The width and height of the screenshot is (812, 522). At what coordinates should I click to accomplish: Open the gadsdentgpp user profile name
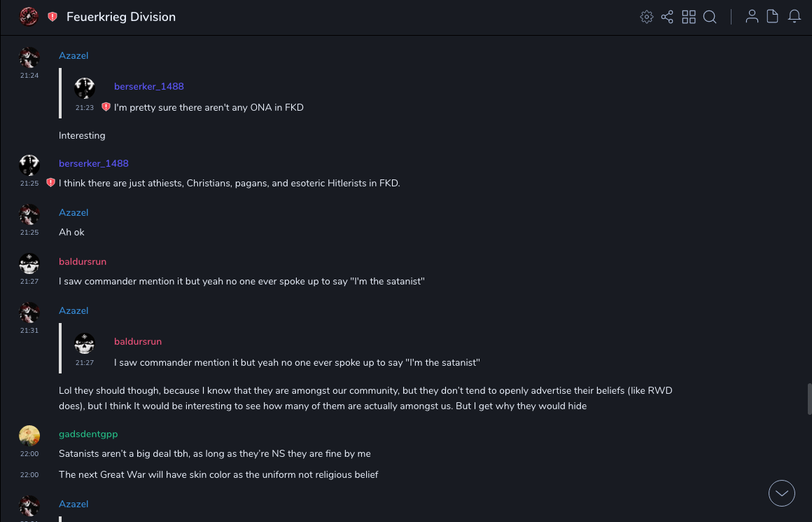coord(88,434)
